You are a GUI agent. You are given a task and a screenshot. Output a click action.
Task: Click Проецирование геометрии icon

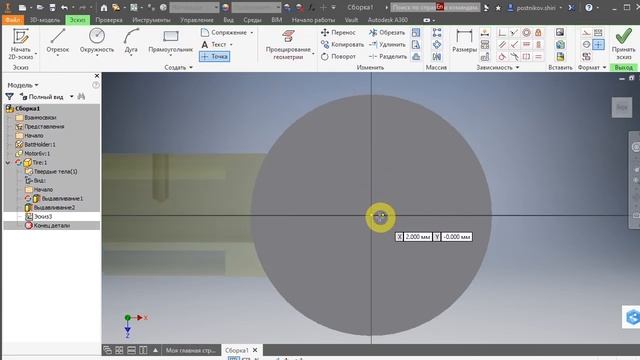coord(288,36)
